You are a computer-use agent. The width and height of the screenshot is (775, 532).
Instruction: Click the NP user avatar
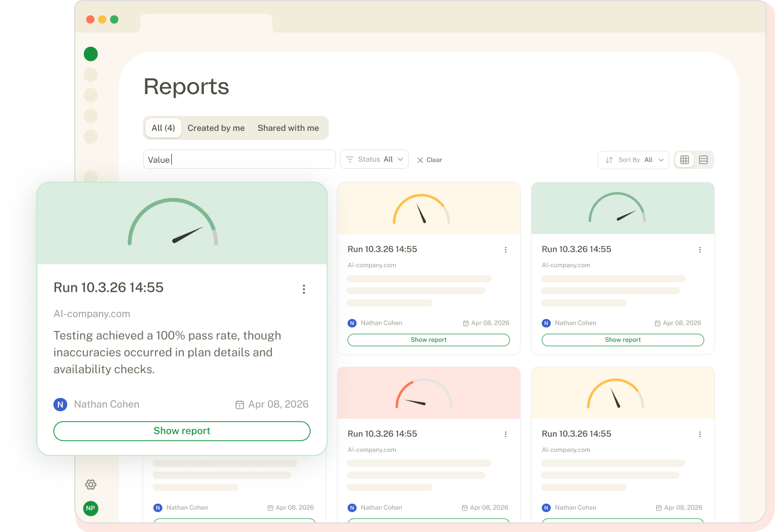(x=90, y=508)
